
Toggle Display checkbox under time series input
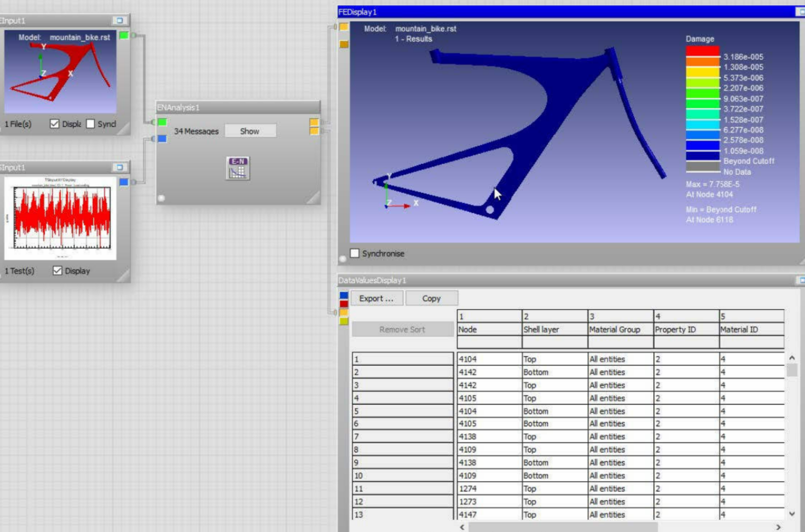pos(58,270)
